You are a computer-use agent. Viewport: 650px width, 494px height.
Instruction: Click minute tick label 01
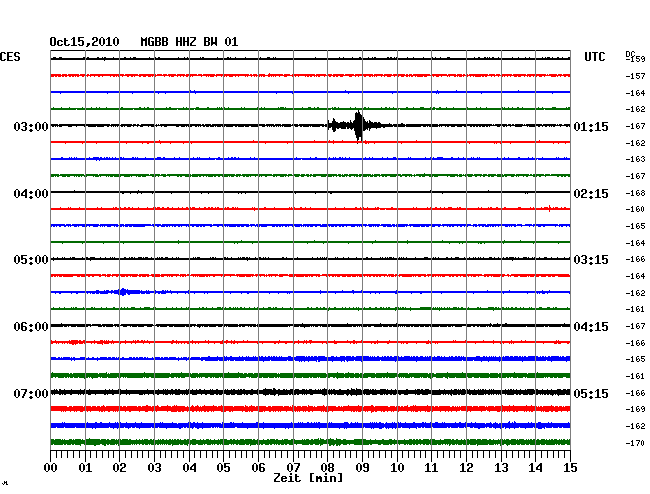85,468
